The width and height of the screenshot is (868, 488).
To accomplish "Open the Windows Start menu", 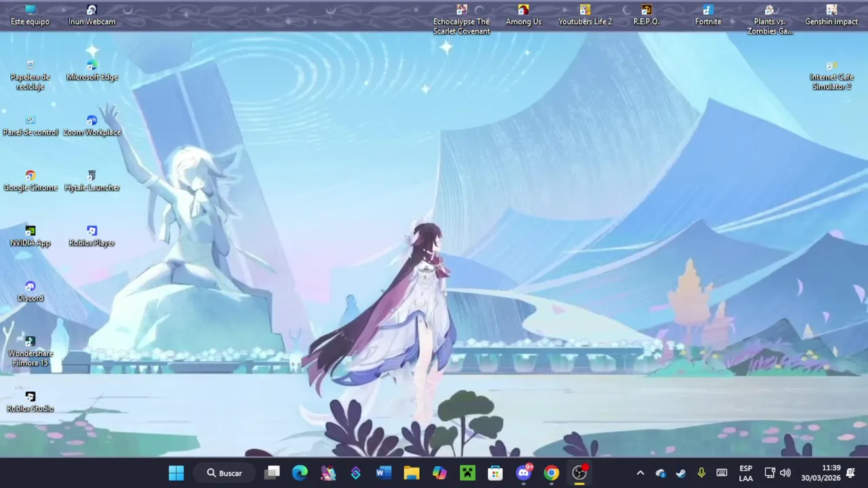I will tap(176, 473).
